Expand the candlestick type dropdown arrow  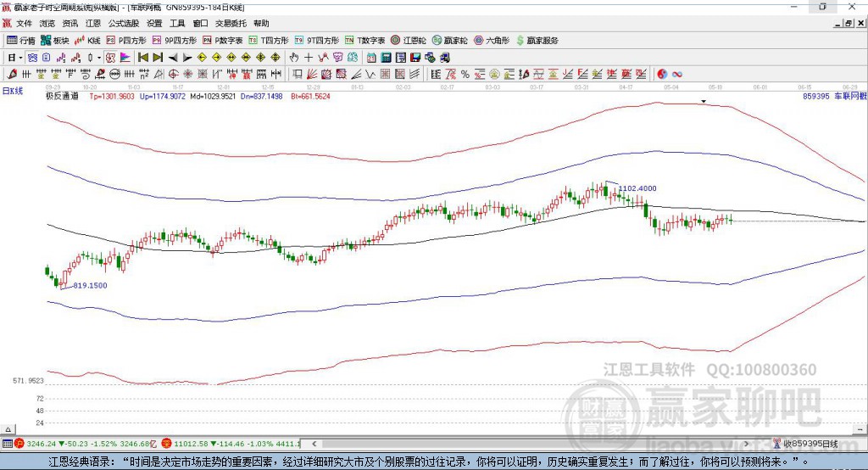(99, 58)
